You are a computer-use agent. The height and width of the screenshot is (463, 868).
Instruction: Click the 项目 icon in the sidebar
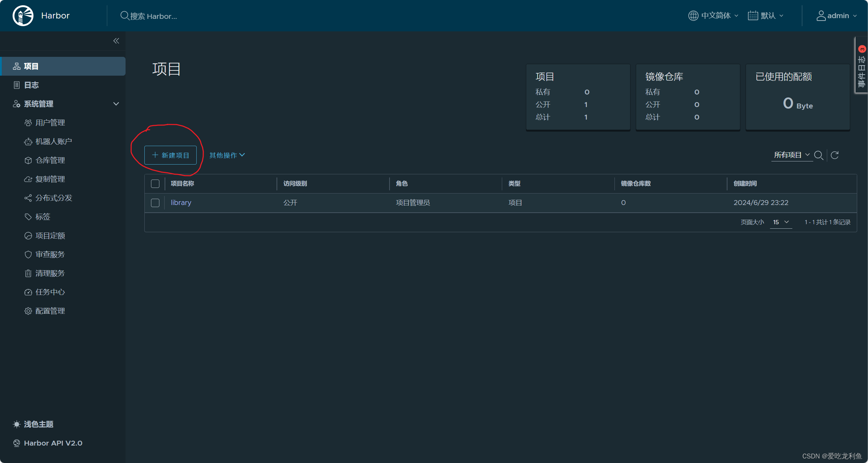[16, 66]
